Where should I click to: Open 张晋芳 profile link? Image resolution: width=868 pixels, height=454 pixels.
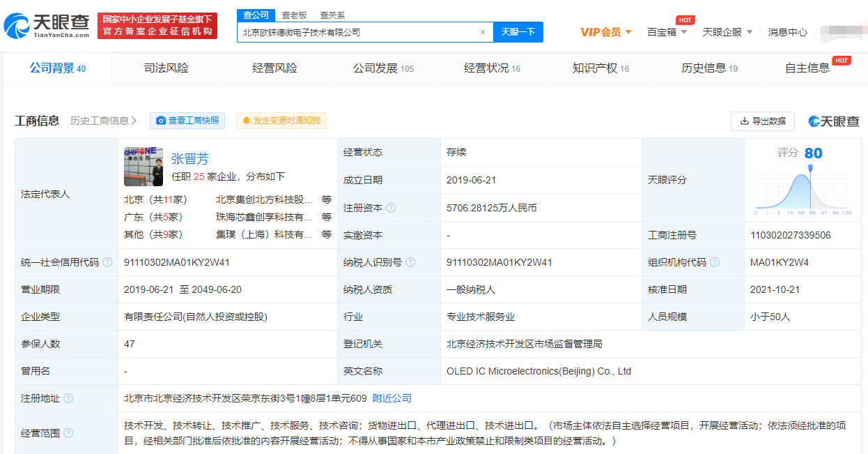(x=190, y=158)
